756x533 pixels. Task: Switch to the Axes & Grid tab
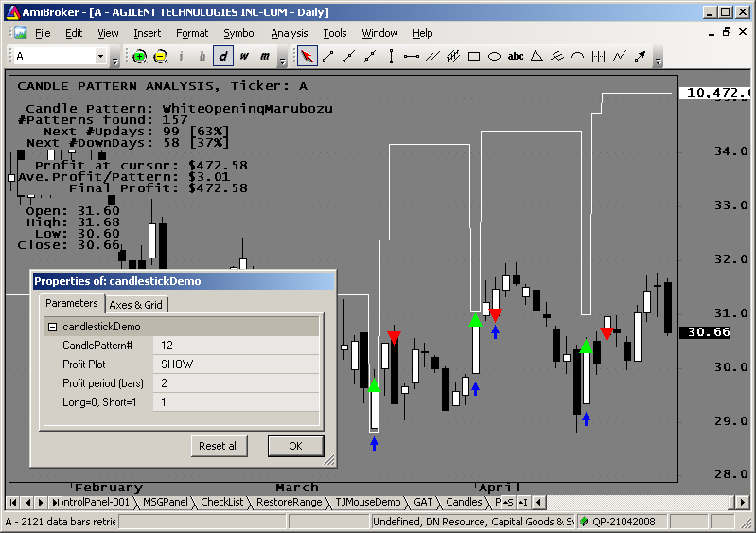(135, 305)
